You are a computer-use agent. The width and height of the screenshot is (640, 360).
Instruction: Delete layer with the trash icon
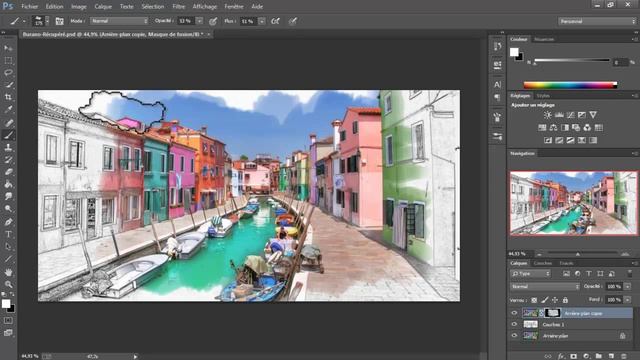(x=624, y=356)
